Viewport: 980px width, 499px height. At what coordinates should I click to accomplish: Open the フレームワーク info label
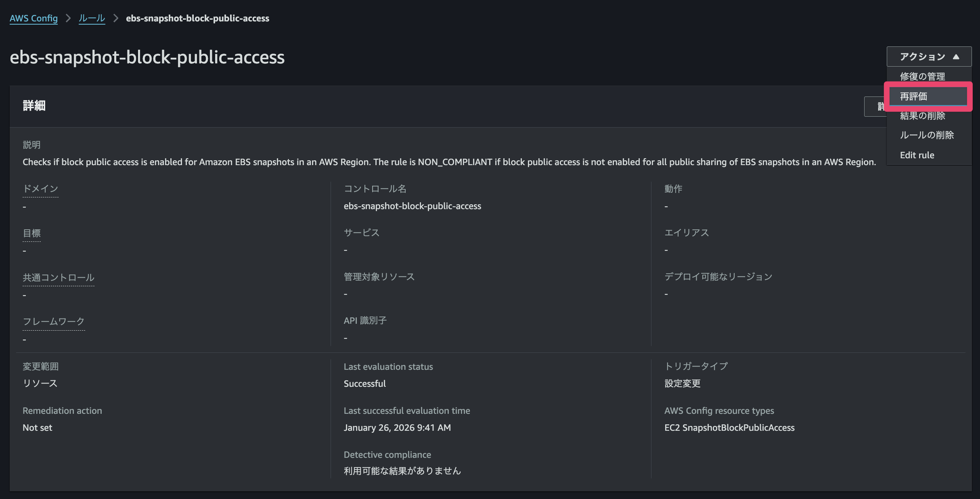point(54,321)
